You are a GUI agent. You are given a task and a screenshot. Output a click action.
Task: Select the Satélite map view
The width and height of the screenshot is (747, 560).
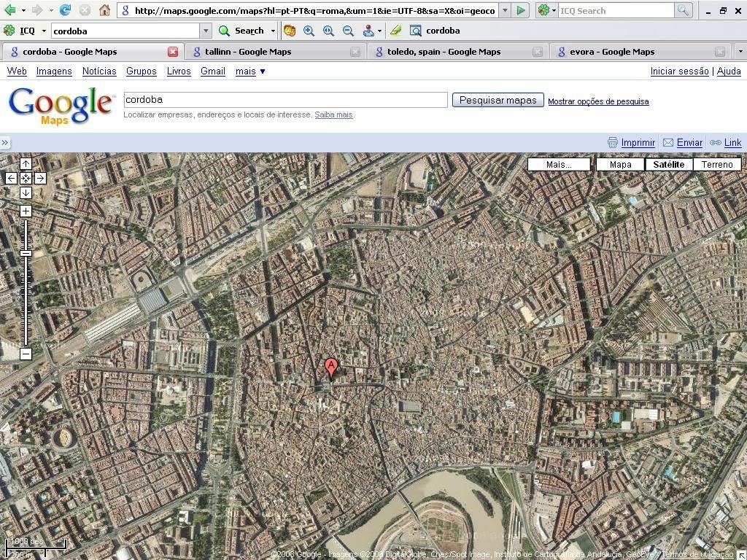668,164
